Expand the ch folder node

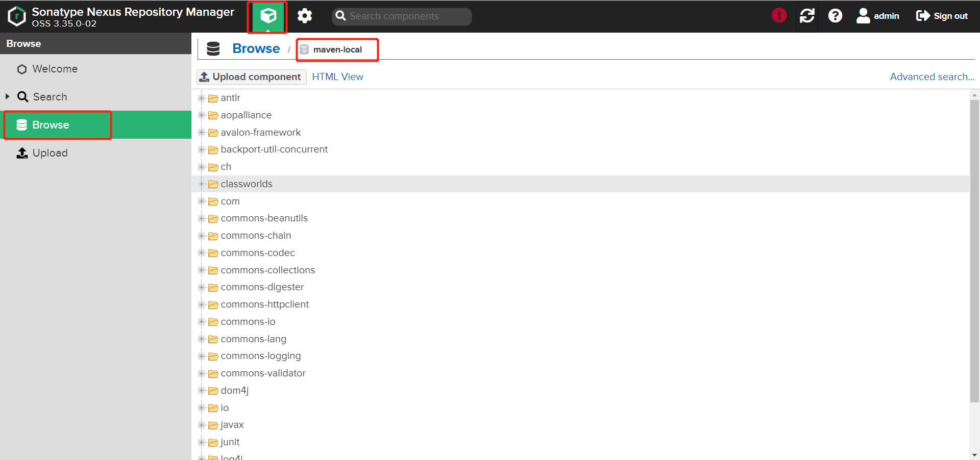tap(202, 167)
